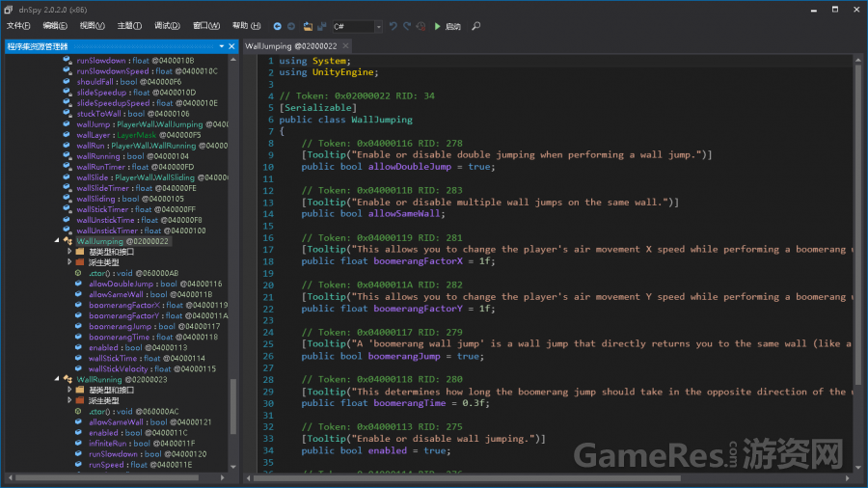Click the wallStickVelocity field icon

click(79, 368)
